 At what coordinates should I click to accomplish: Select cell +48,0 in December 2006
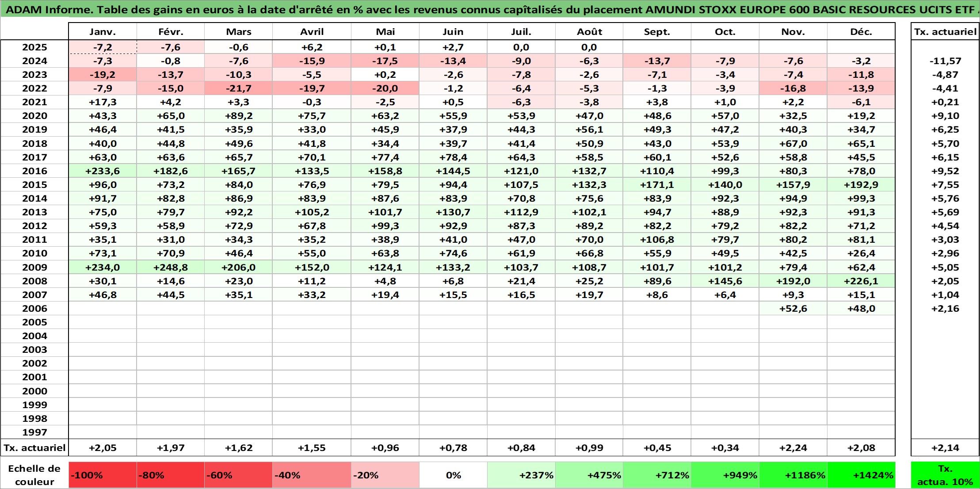point(861,309)
